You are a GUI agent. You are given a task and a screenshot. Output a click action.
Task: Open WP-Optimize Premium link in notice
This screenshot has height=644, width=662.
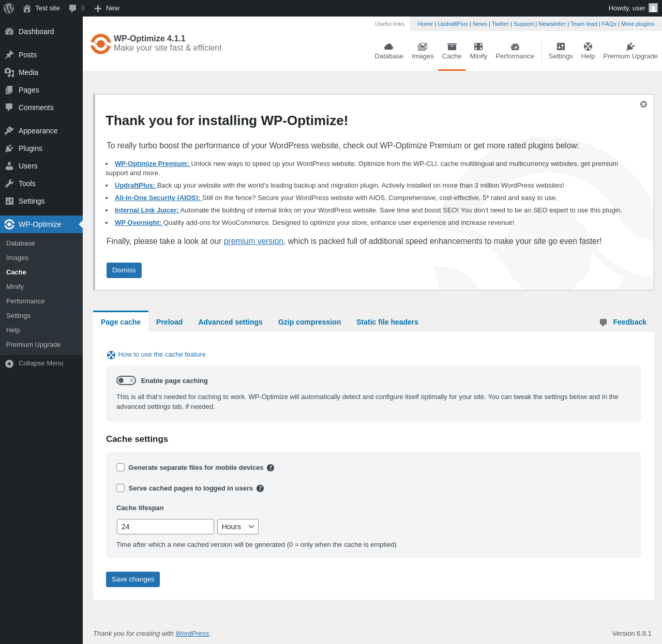tap(153, 164)
